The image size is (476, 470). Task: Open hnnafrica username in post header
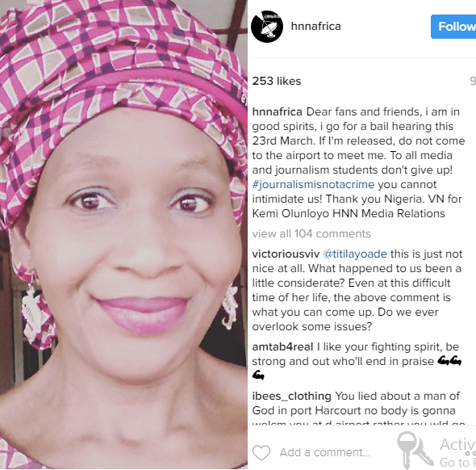(315, 26)
